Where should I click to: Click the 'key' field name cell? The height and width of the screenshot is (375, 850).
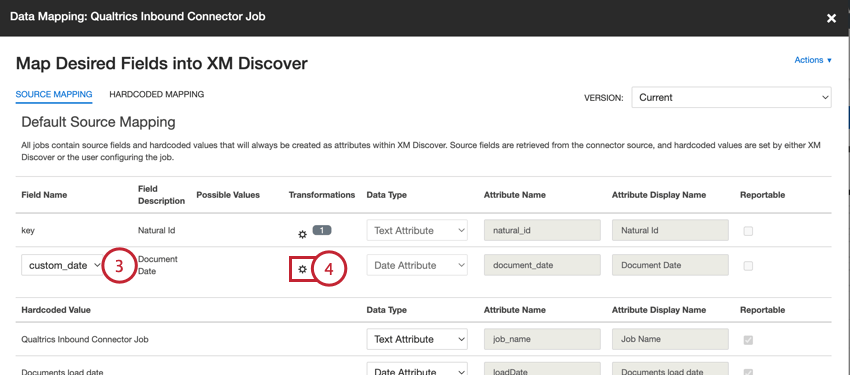[x=28, y=230]
